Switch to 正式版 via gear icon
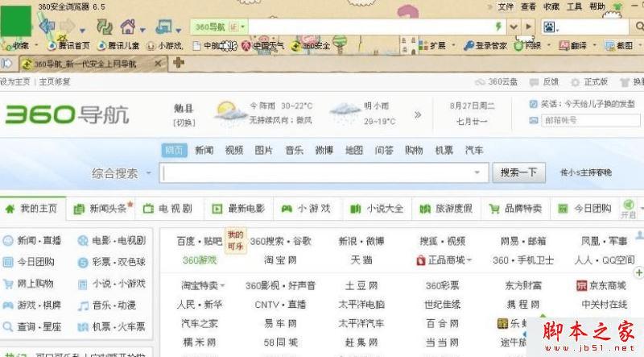This screenshot has width=644, height=357. click(x=589, y=82)
